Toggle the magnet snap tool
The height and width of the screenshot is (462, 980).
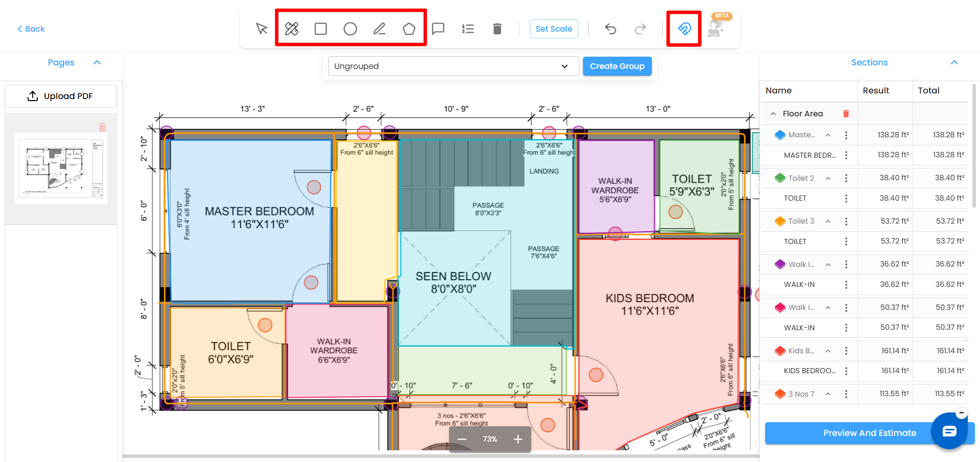(x=684, y=29)
